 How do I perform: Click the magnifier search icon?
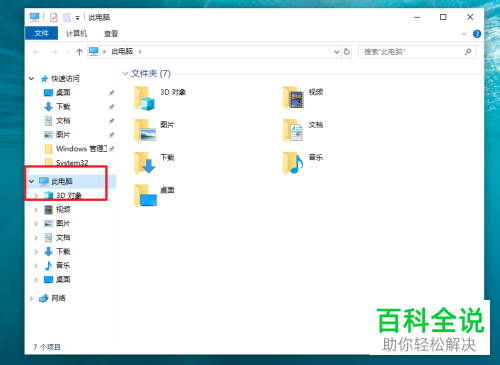468,51
